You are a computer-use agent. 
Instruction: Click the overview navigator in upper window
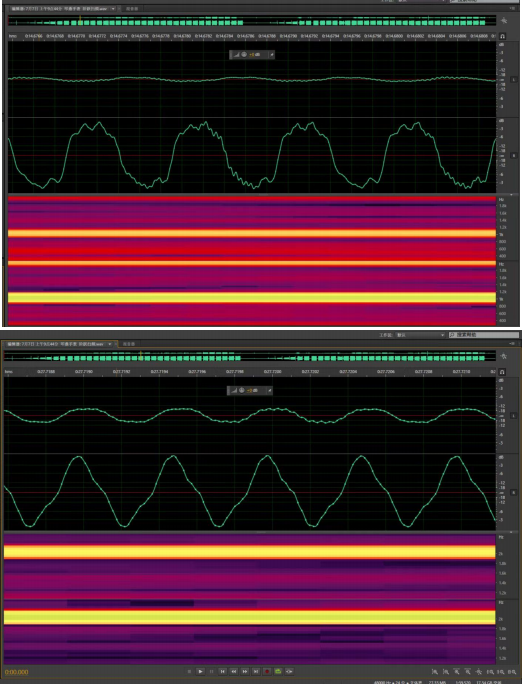coord(252,21)
